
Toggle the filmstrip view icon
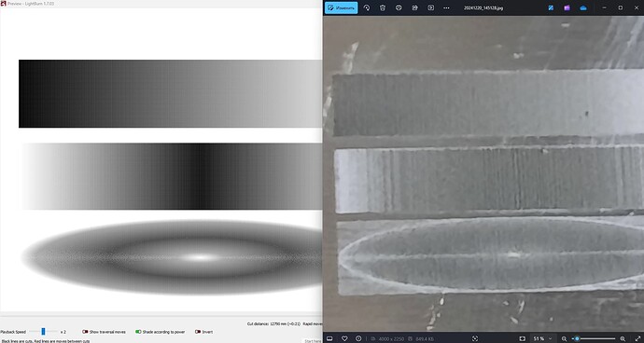coord(329,338)
